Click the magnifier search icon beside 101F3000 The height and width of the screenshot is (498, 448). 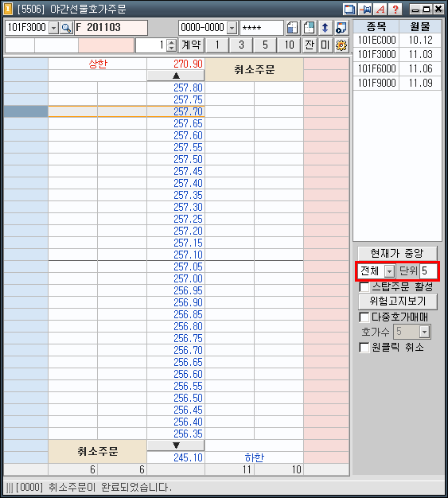pyautogui.click(x=66, y=28)
